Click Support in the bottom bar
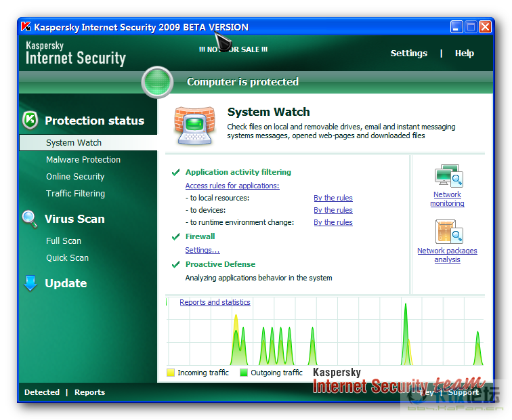This screenshot has width=512, height=420. tap(463, 392)
